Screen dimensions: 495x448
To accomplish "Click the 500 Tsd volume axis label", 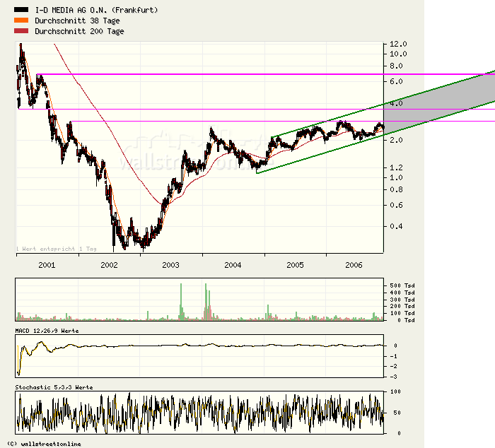I will point(393,284).
